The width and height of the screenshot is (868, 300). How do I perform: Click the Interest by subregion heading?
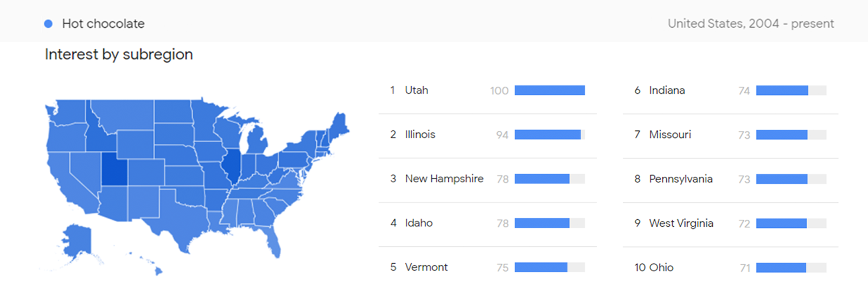(119, 54)
